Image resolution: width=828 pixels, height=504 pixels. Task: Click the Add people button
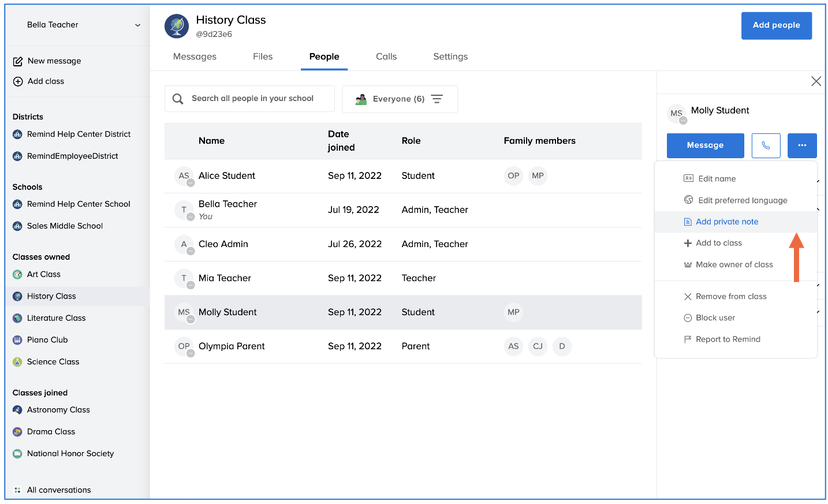click(776, 25)
